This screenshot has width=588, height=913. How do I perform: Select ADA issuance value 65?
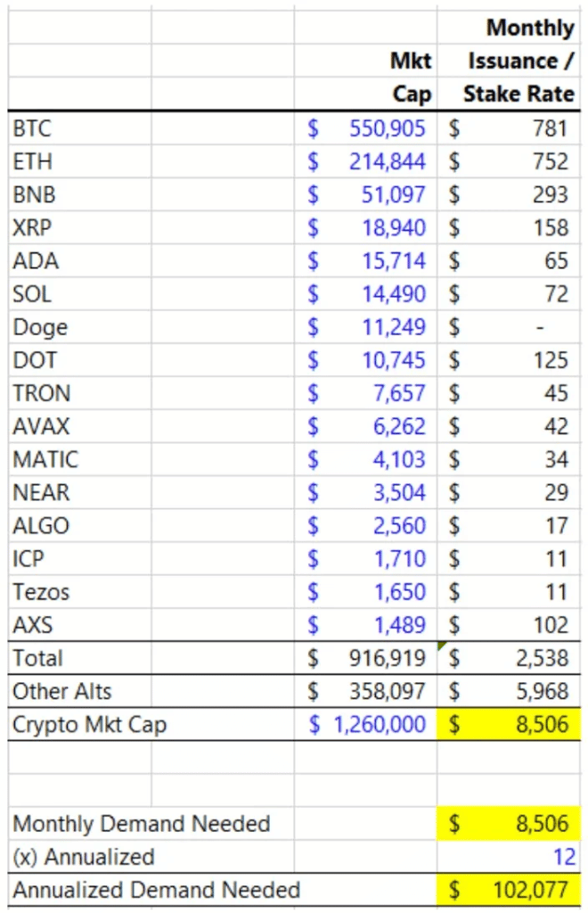[556, 261]
